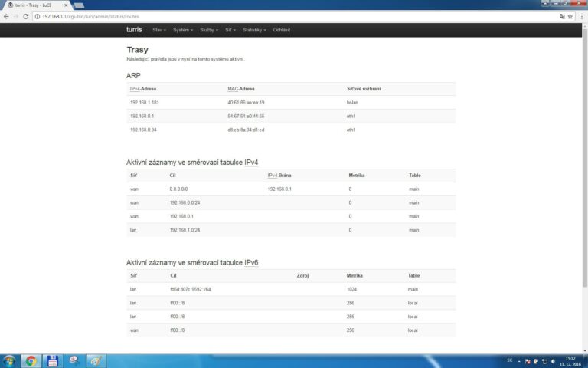Open a new tab next to the LuCI tab
The image size is (588, 368).
click(79, 5)
